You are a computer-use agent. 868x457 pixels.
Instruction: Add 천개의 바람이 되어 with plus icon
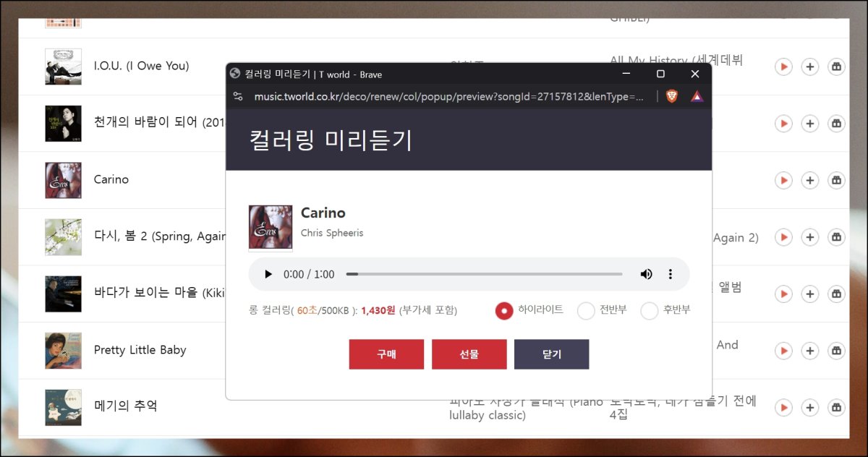810,124
